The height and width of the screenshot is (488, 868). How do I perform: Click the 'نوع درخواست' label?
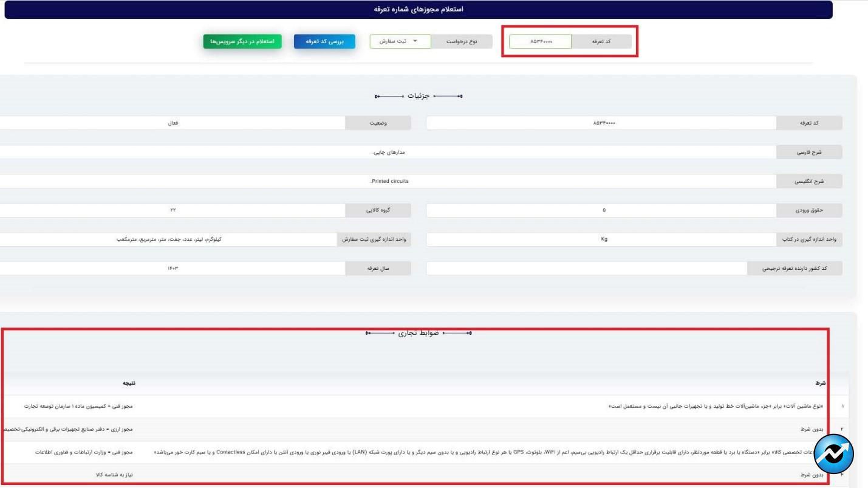[462, 41]
